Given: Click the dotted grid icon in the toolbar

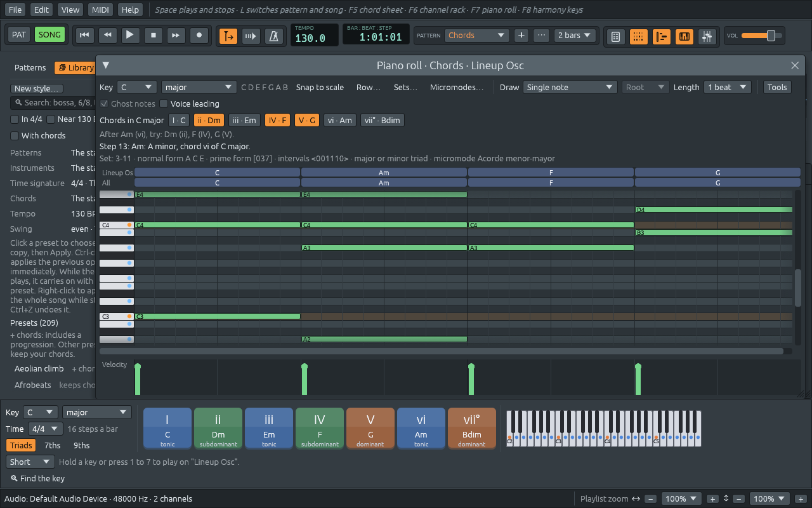Looking at the screenshot, I should point(639,36).
